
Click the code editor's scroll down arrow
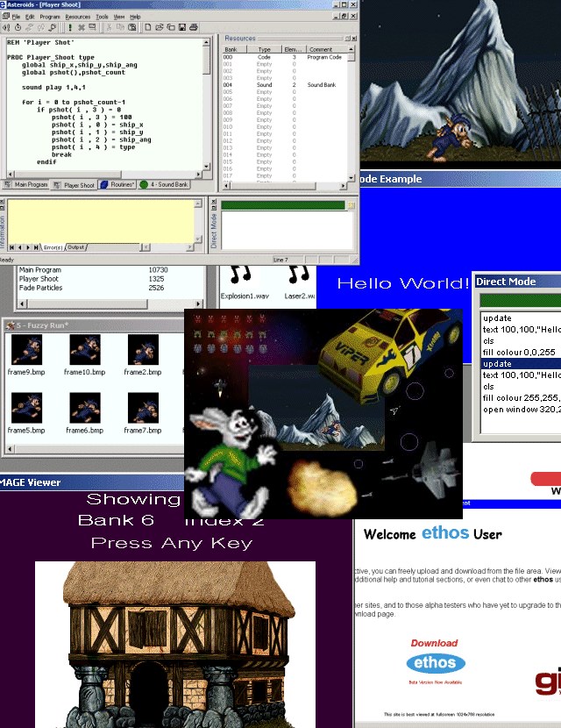[x=206, y=167]
